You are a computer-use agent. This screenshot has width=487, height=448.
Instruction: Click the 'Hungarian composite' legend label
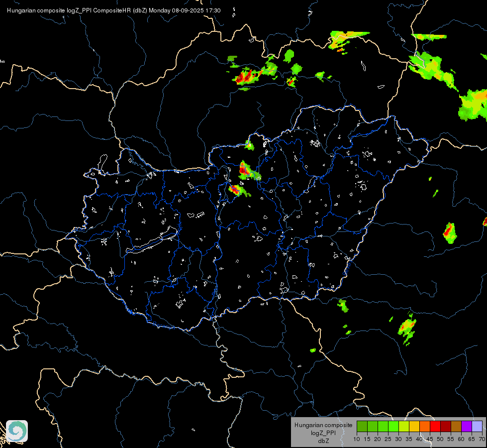coord(323,425)
